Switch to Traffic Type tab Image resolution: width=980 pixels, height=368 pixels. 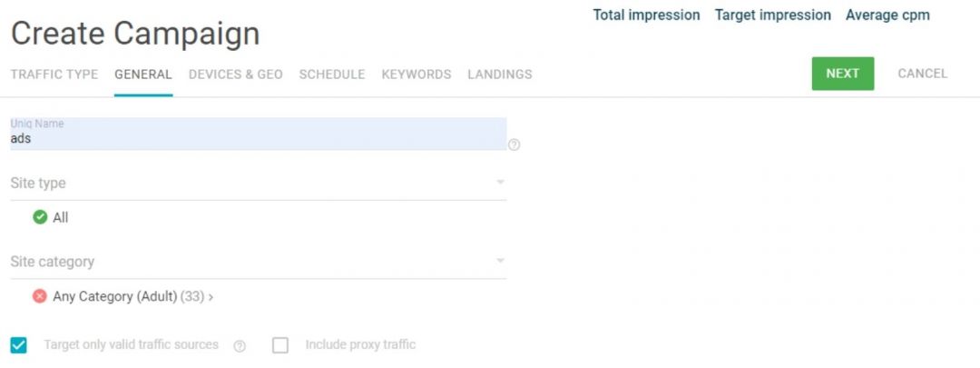tap(54, 75)
